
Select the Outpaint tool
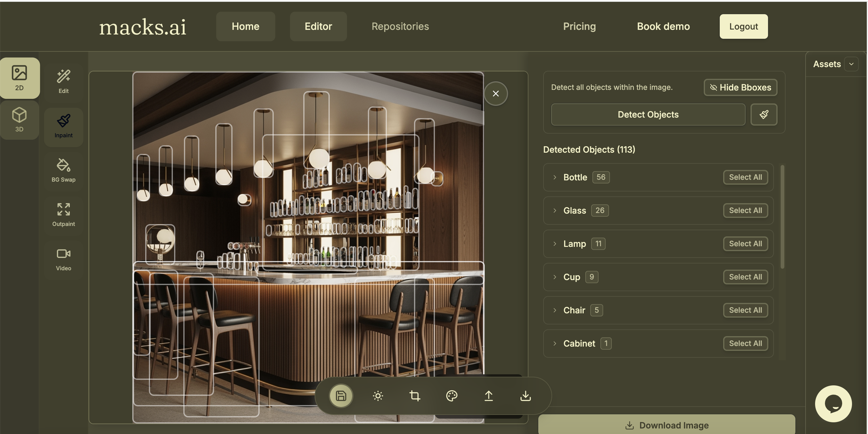(x=63, y=215)
